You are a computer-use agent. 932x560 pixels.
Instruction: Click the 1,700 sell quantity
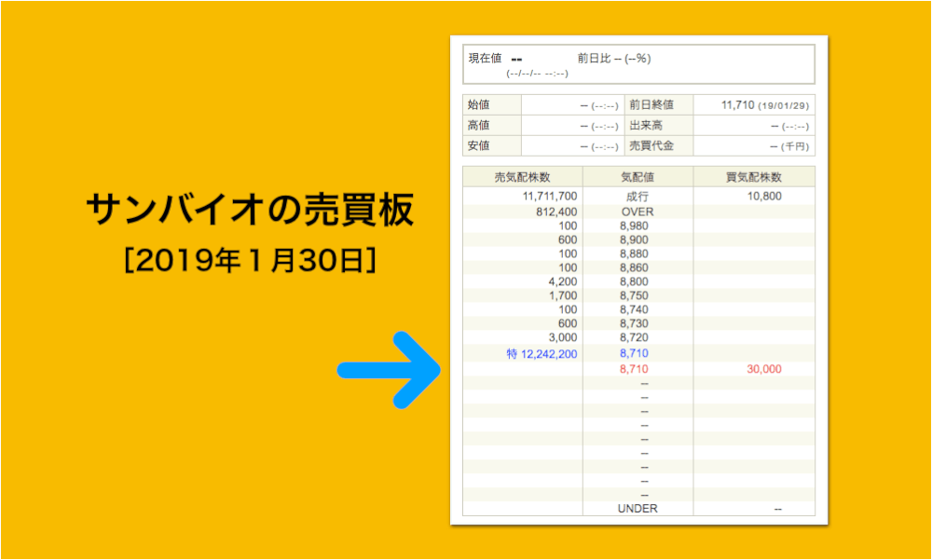(564, 295)
